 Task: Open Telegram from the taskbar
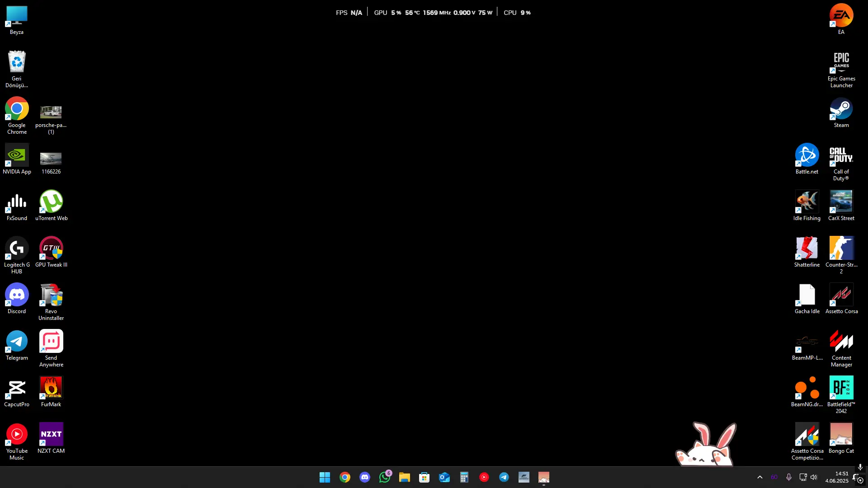pos(504,477)
